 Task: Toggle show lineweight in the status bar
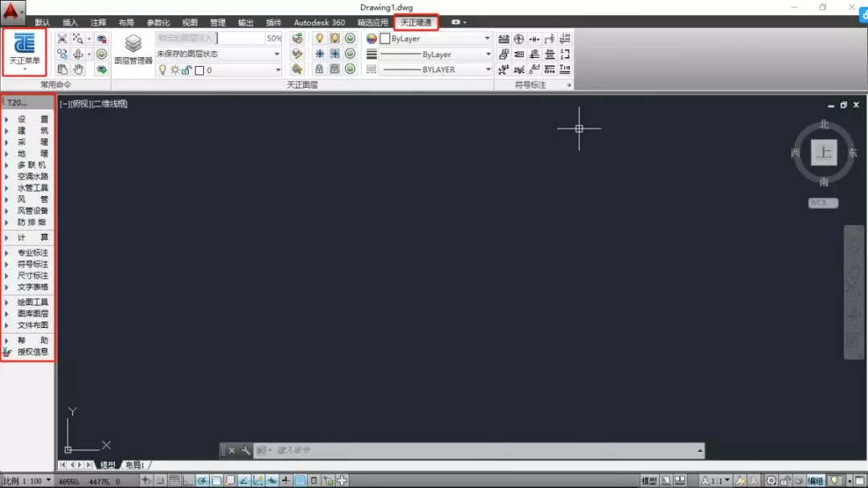tap(285, 481)
